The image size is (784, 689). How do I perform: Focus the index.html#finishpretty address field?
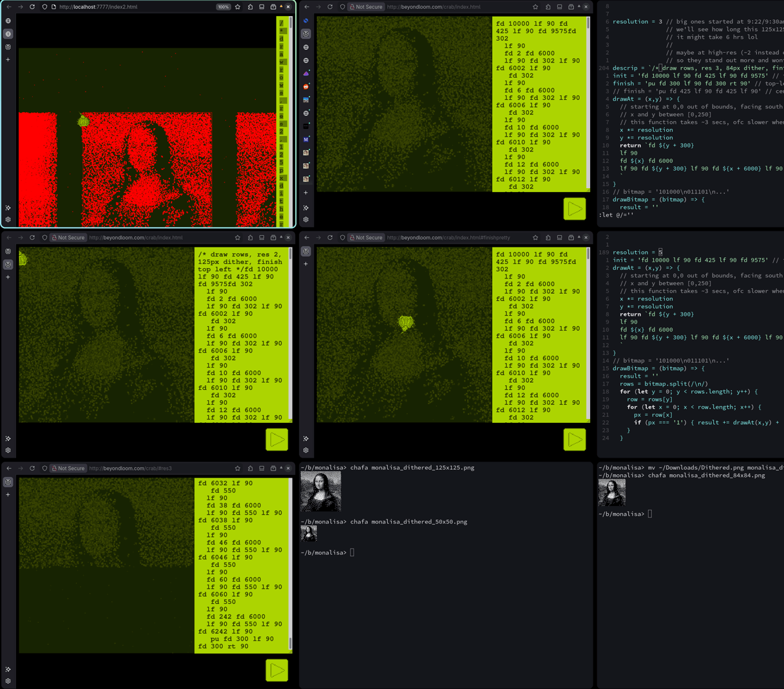(x=451, y=238)
